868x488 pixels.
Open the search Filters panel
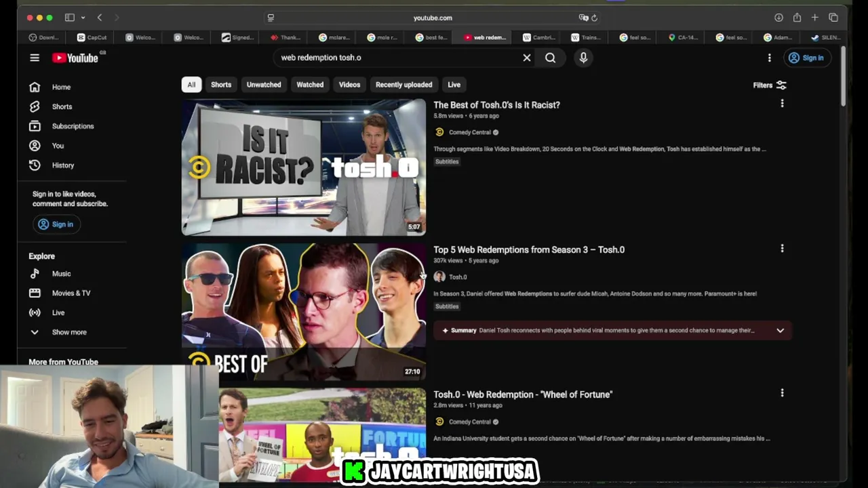click(770, 85)
